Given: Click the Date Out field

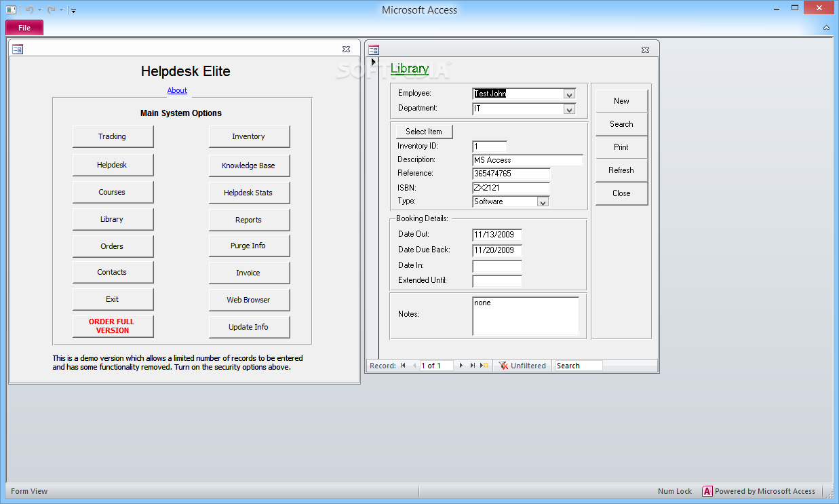Looking at the screenshot, I should [x=497, y=235].
